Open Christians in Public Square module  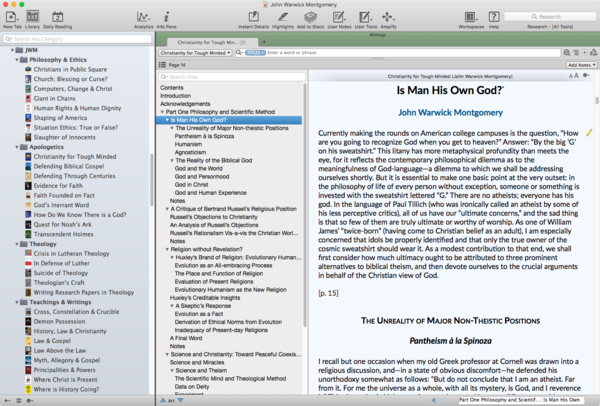click(x=70, y=69)
